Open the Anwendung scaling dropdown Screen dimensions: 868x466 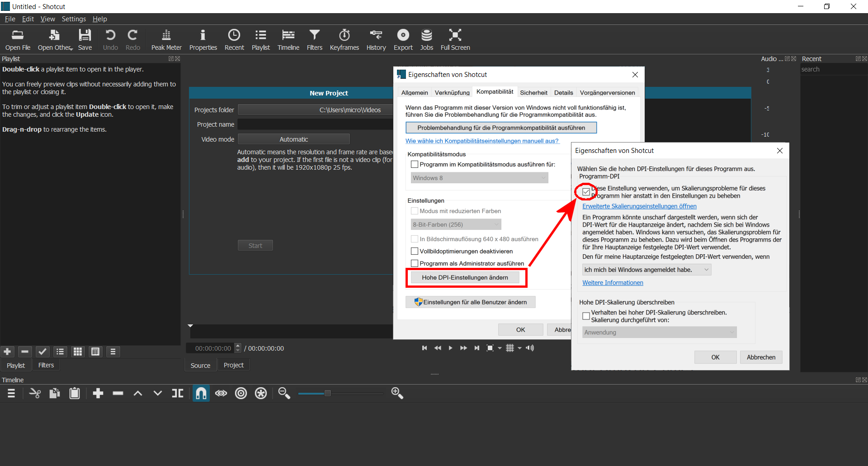point(659,332)
